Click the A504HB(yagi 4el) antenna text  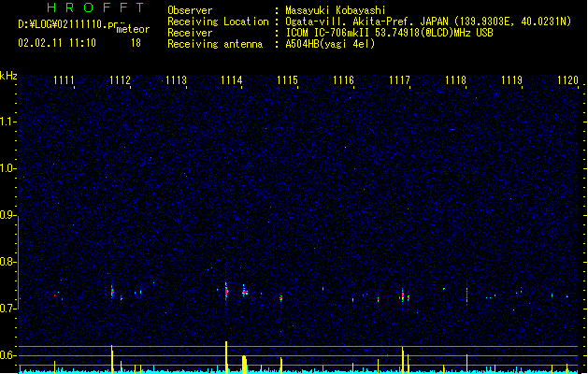point(330,44)
